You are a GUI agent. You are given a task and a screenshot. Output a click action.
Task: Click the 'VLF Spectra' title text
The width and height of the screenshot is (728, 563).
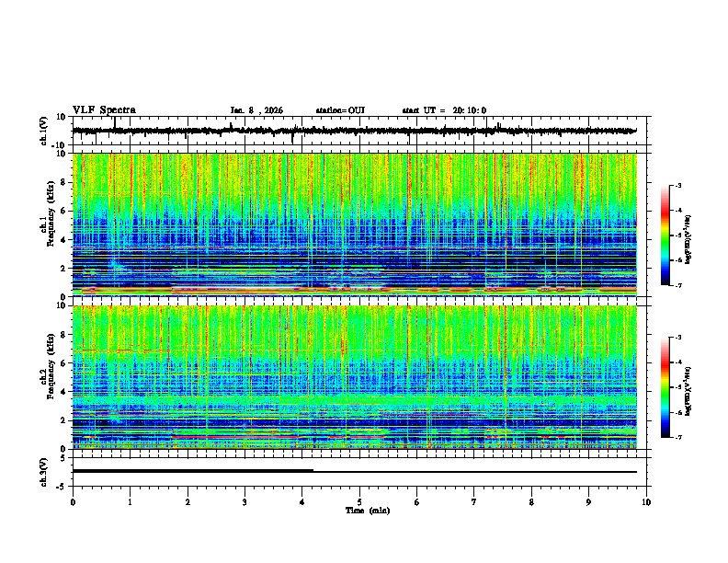click(104, 110)
